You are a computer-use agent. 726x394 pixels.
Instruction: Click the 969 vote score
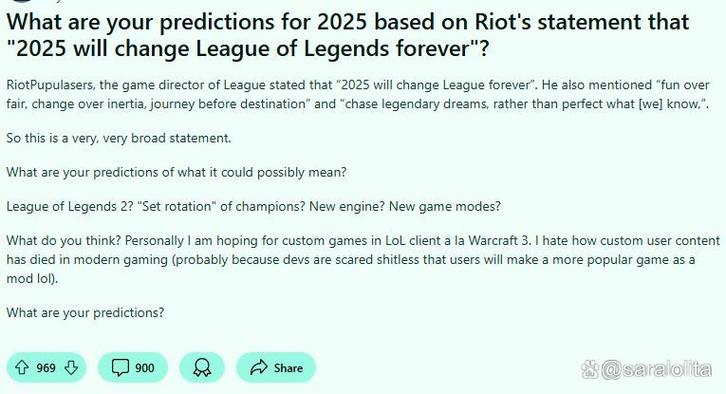click(x=46, y=368)
